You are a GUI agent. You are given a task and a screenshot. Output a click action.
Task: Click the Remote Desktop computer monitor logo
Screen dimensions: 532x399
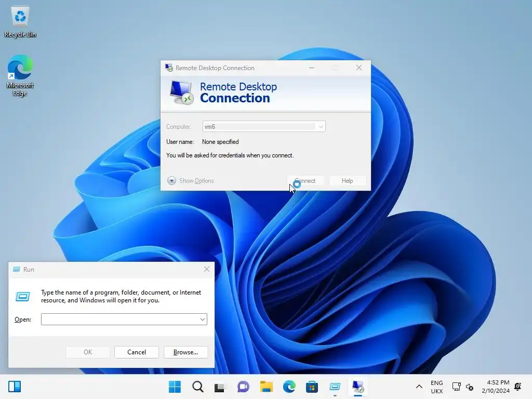click(x=181, y=92)
